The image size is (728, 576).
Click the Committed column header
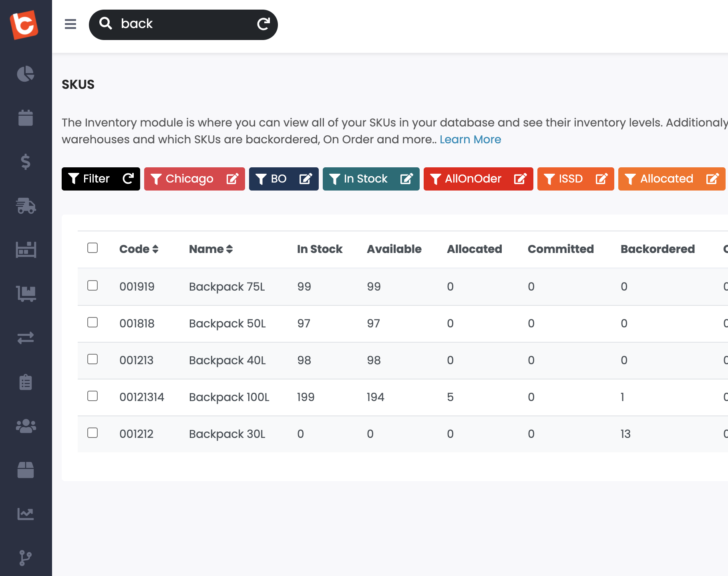561,249
